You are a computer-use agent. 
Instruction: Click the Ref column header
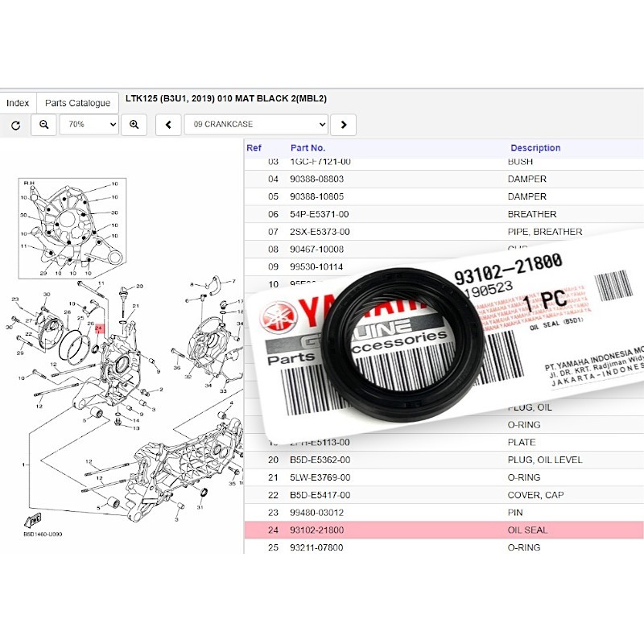click(254, 148)
